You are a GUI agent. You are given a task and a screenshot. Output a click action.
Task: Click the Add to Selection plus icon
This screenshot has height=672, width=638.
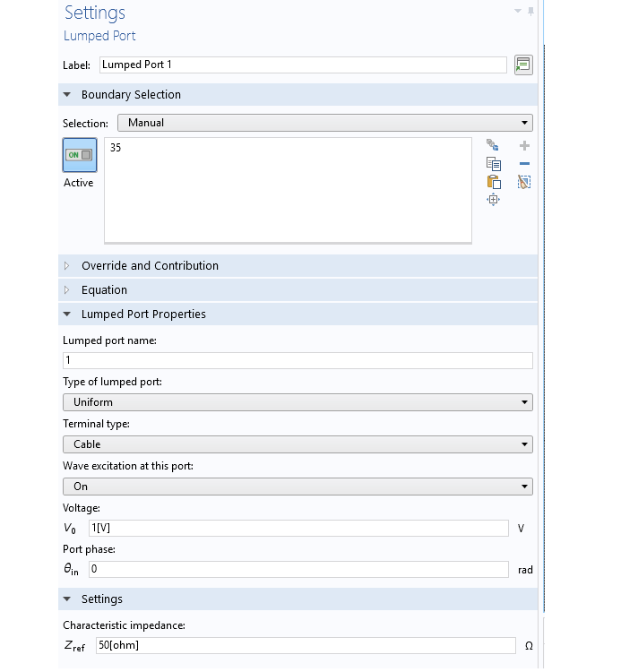point(524,145)
